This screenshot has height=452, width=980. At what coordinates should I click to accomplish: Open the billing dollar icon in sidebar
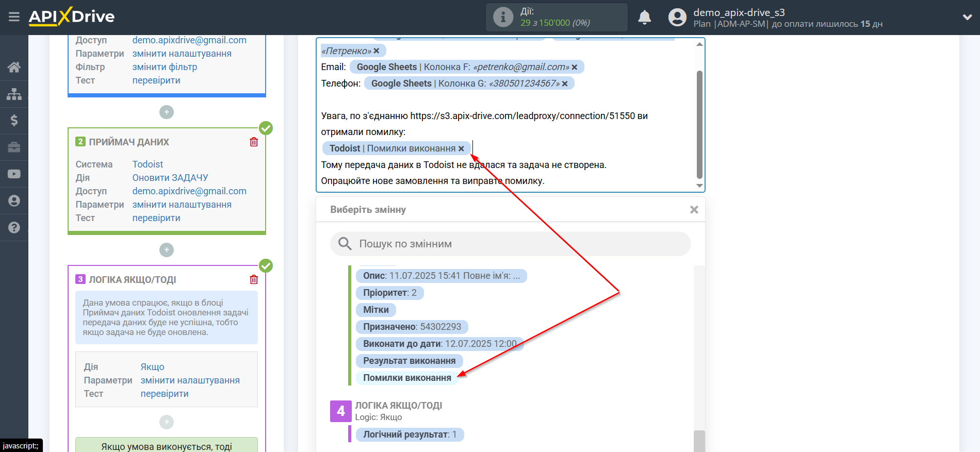coord(14,121)
